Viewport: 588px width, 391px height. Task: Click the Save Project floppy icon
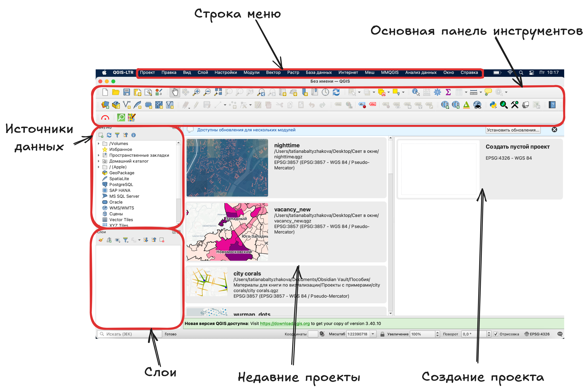pos(127,92)
